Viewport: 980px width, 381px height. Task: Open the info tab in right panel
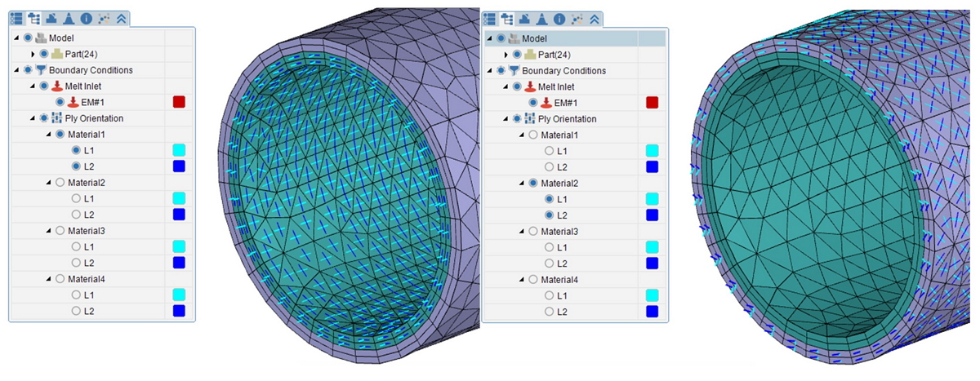point(559,18)
